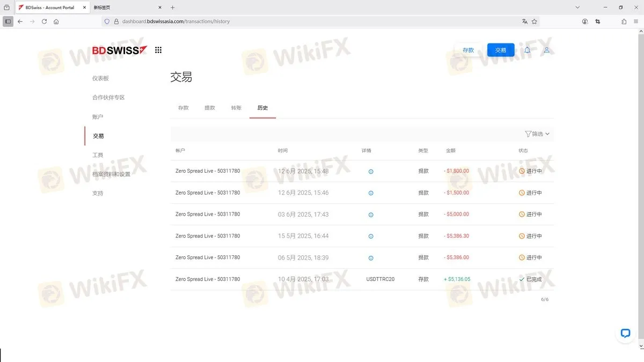Image resolution: width=644 pixels, height=362 pixels.
Task: Click the 存款 button in header
Action: (468, 50)
